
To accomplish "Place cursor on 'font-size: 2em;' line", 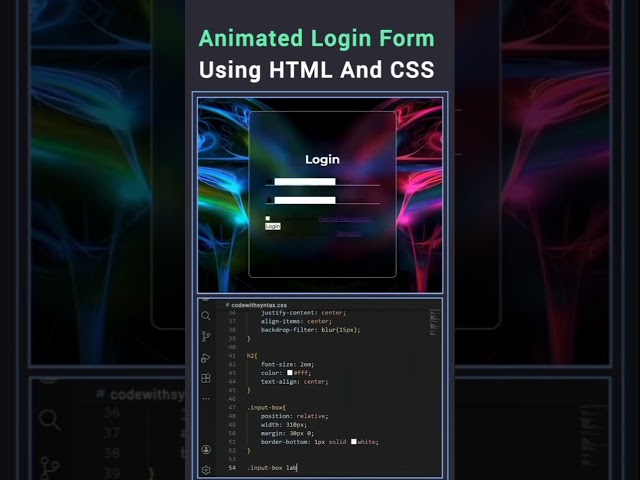I will pyautogui.click(x=287, y=364).
